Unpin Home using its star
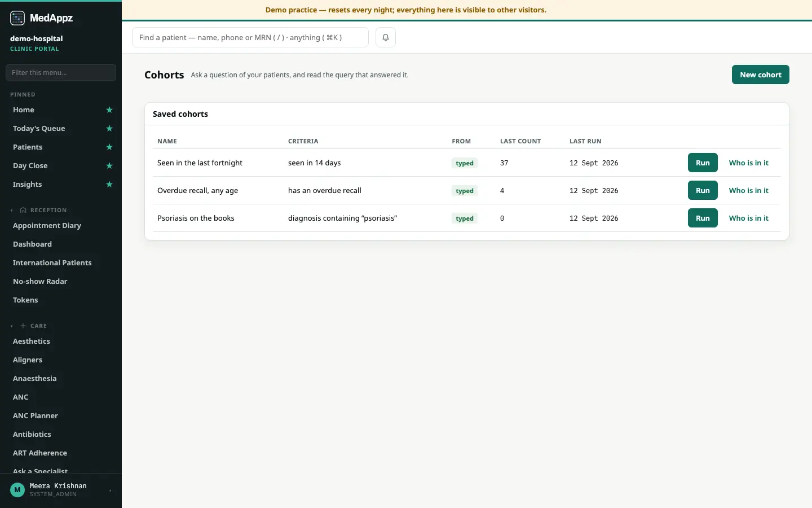This screenshot has width=812, height=508. [x=109, y=110]
